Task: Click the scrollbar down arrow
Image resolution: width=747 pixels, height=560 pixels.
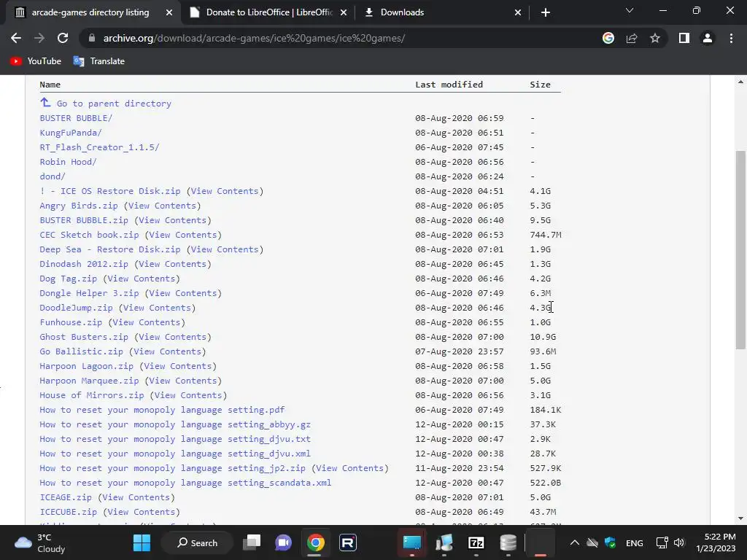Action: click(x=740, y=518)
